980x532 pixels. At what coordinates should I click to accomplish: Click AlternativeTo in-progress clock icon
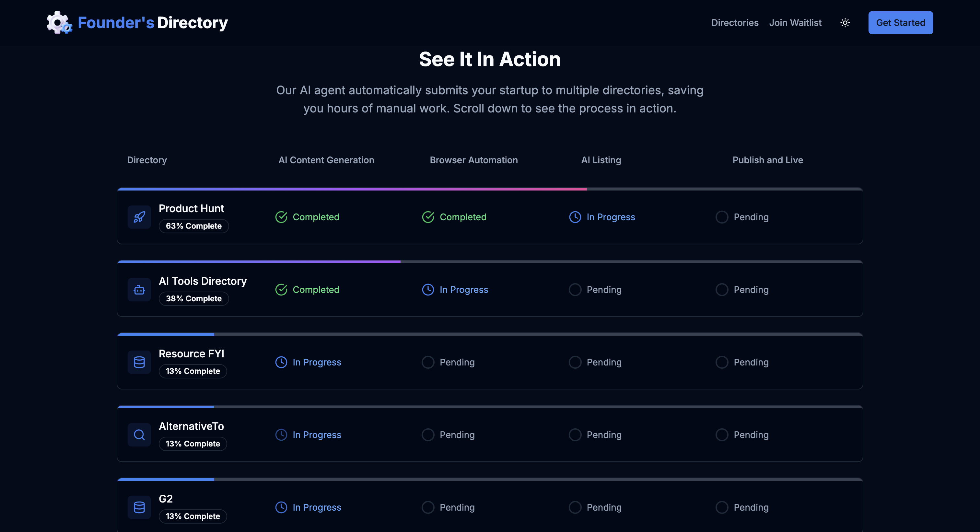pyautogui.click(x=281, y=435)
